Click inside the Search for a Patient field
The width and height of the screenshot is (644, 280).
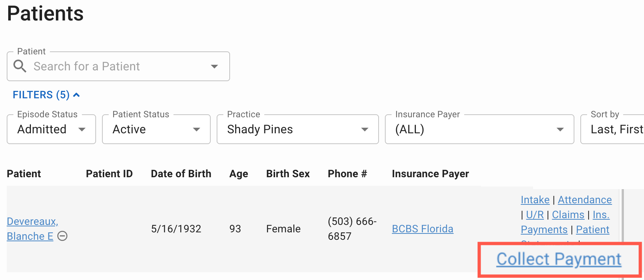(112, 66)
